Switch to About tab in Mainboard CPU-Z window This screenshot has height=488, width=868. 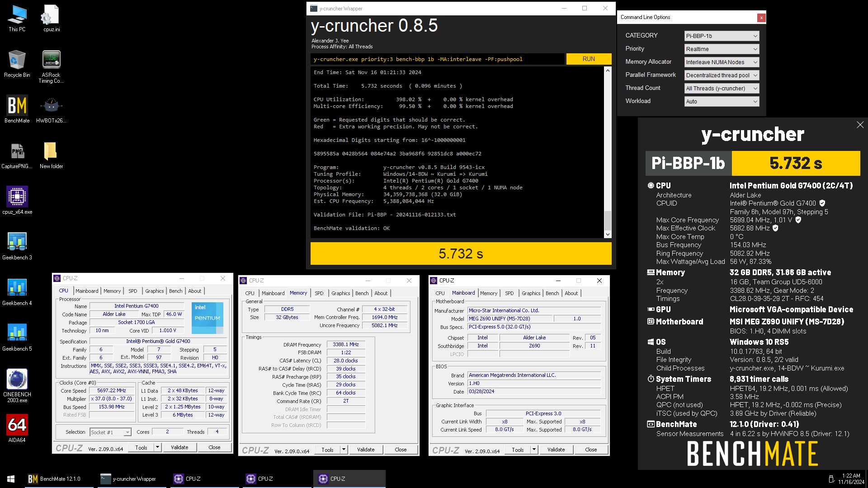(x=571, y=293)
